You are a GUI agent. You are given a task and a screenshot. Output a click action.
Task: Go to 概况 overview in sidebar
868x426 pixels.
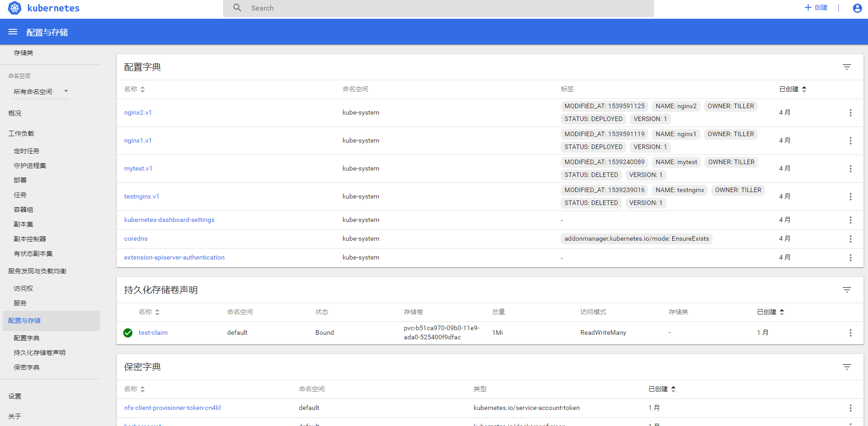15,113
